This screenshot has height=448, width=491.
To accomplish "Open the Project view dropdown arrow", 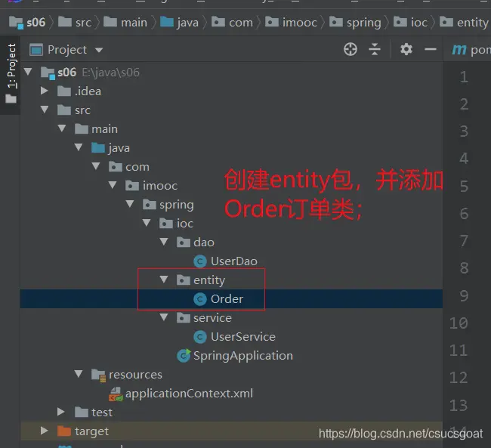I will tap(99, 50).
